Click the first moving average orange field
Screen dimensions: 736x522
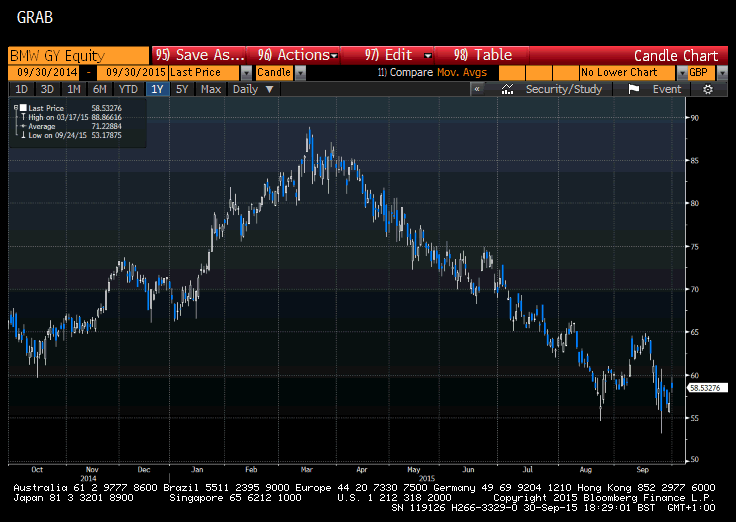(512, 73)
